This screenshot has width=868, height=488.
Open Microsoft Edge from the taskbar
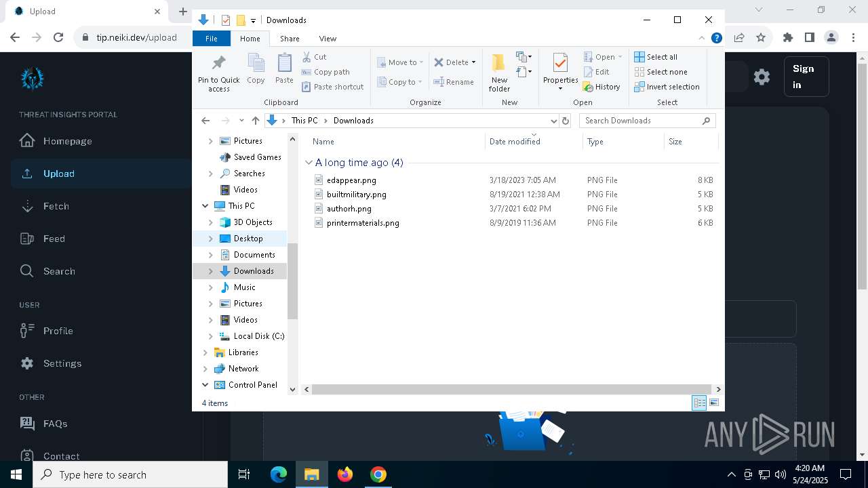279,474
